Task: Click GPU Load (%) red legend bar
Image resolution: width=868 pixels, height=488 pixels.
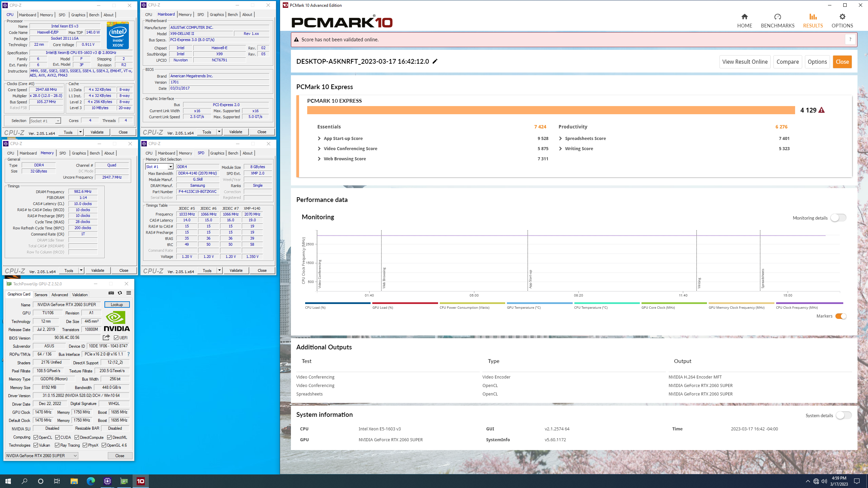Action: click(x=405, y=303)
